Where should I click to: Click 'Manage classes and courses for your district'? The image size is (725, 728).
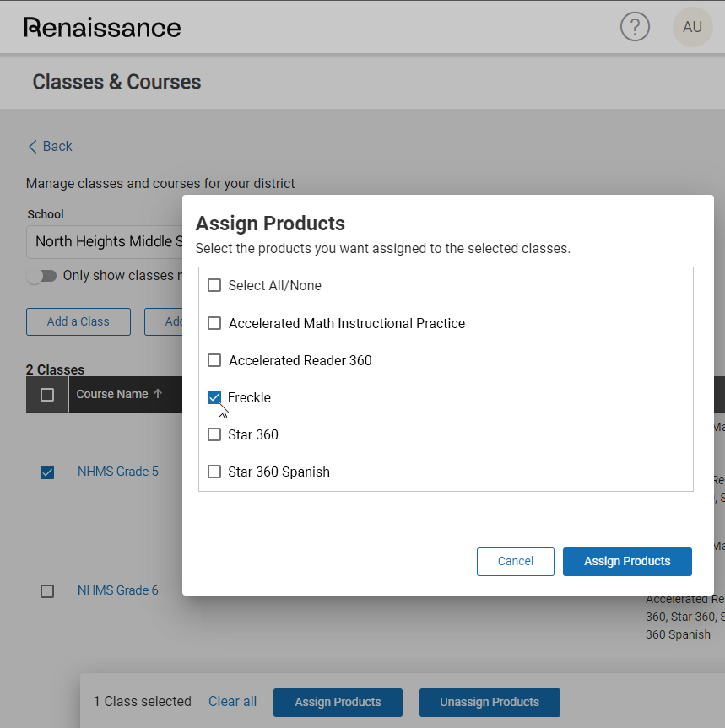160,183
